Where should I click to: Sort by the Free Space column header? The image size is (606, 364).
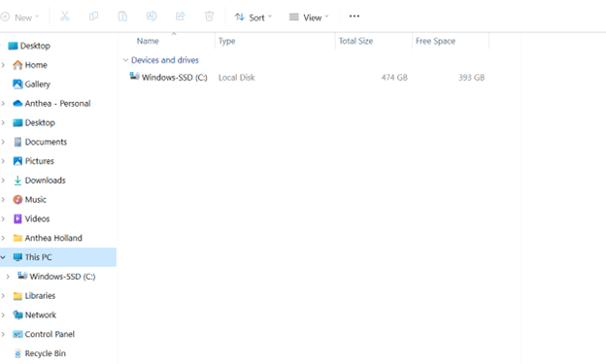point(435,41)
